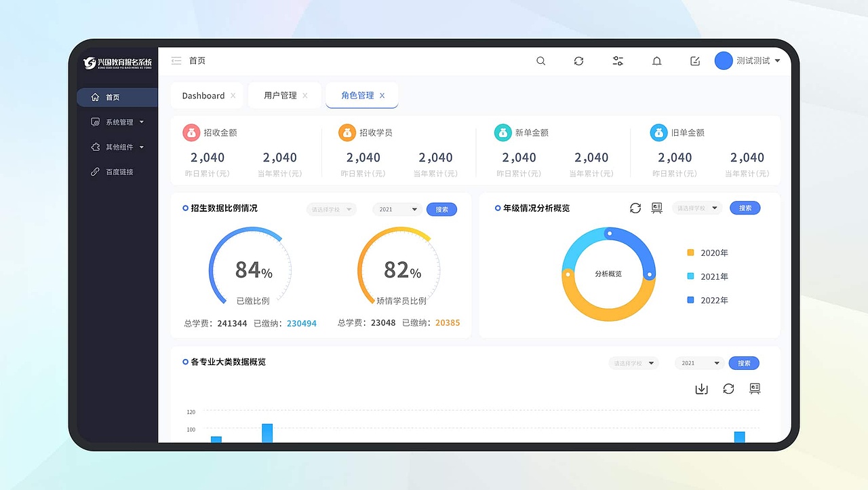Click the 各专业大类数据概览 panel title
Screen dimensions: 868x490
229,362
